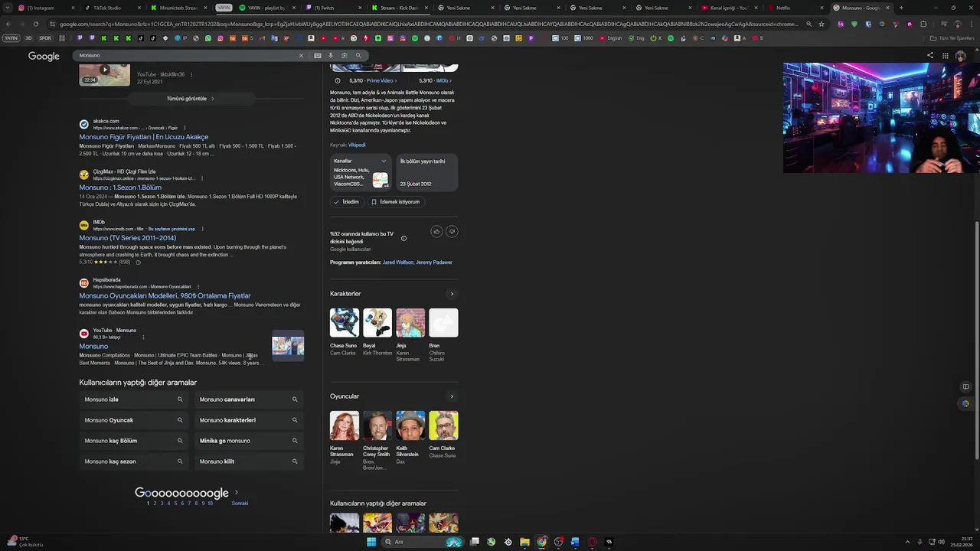This screenshot has height=551, width=980.
Task: Click the info icon beside user rating
Action: 403,238
